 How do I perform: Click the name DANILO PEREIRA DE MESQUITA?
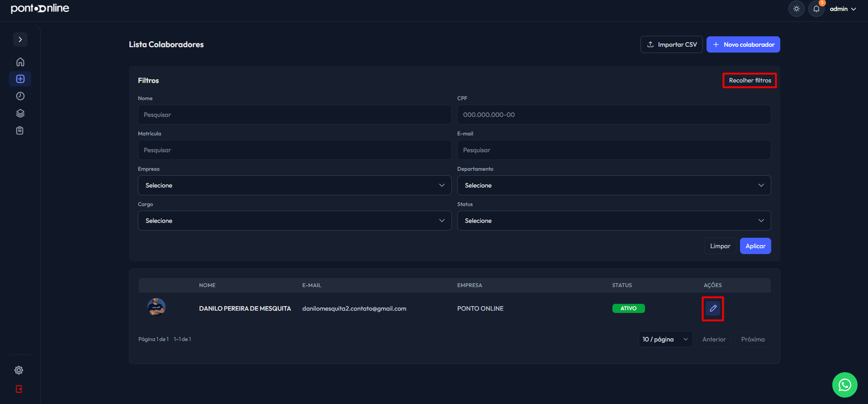(245, 308)
